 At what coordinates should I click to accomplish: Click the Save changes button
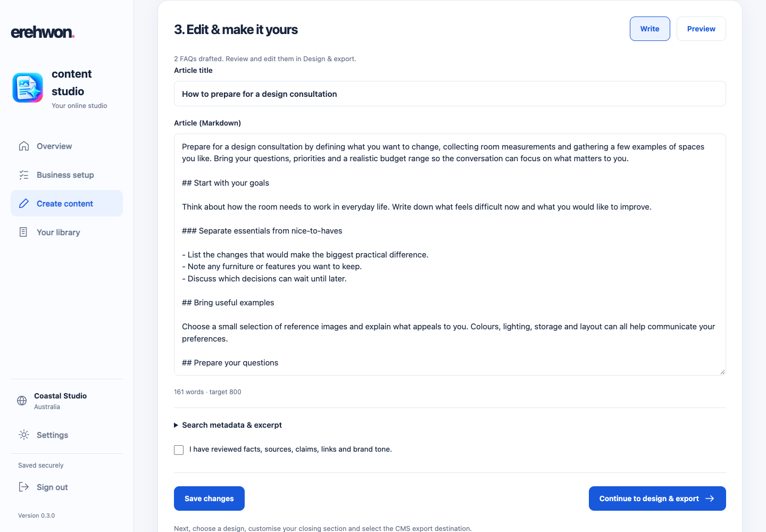pyautogui.click(x=209, y=498)
